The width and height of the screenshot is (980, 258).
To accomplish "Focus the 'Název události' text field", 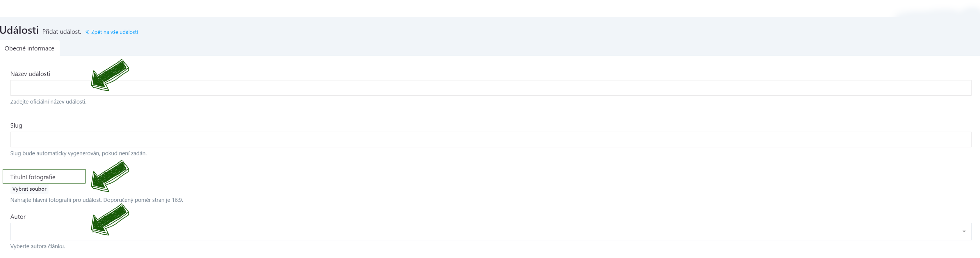I will tap(490, 88).
